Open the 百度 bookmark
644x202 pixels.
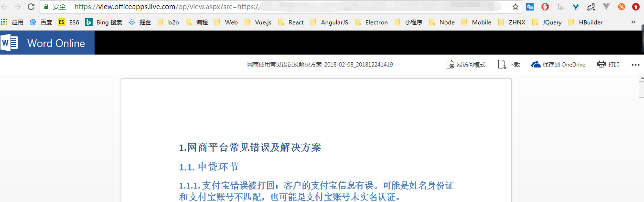click(41, 22)
